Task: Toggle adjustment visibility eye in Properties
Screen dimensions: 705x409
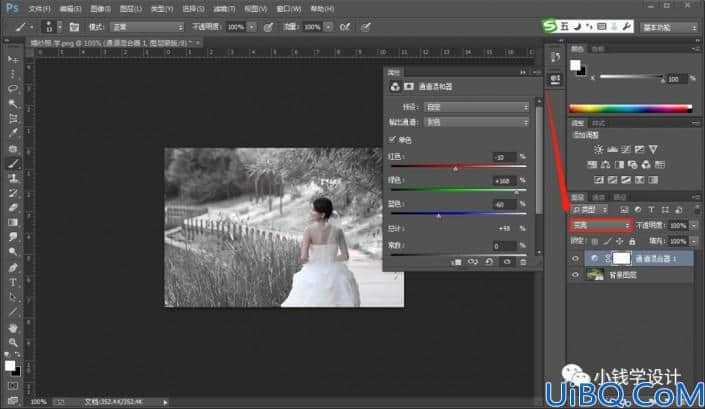Action: click(x=507, y=262)
